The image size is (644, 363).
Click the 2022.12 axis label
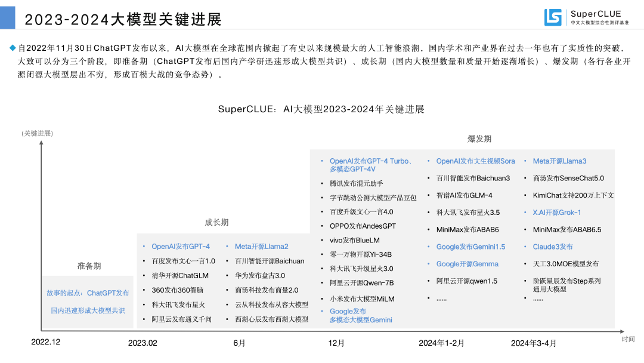(x=45, y=342)
